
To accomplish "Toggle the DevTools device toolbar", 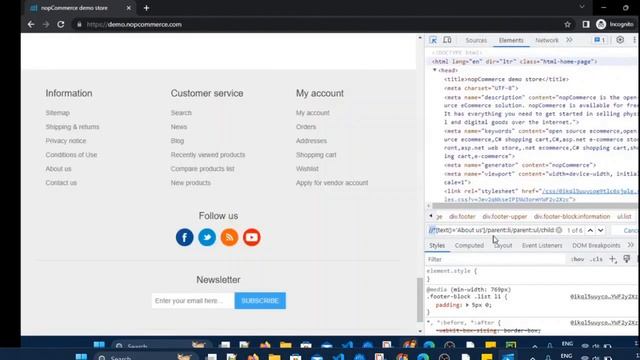I will click(447, 40).
